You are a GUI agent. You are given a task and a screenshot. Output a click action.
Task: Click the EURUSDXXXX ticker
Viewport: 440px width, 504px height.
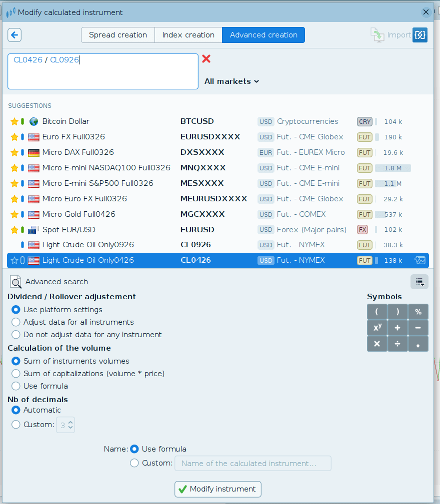[210, 137]
